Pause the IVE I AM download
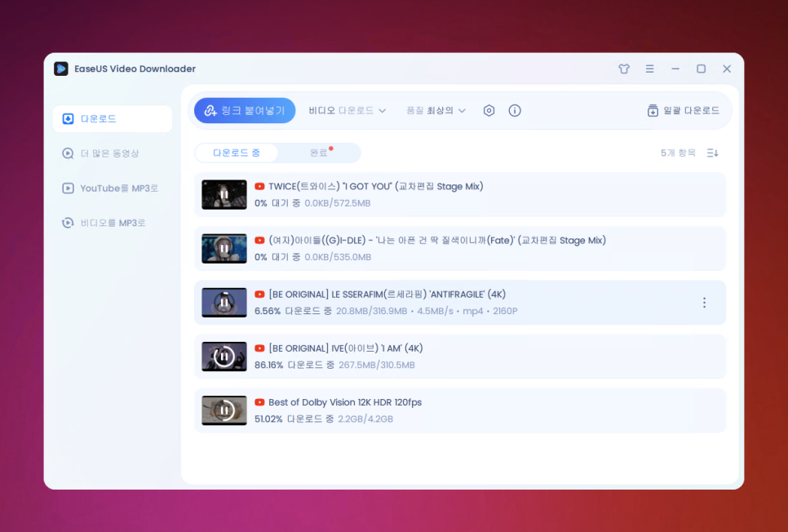The height and width of the screenshot is (532, 788). [x=224, y=357]
